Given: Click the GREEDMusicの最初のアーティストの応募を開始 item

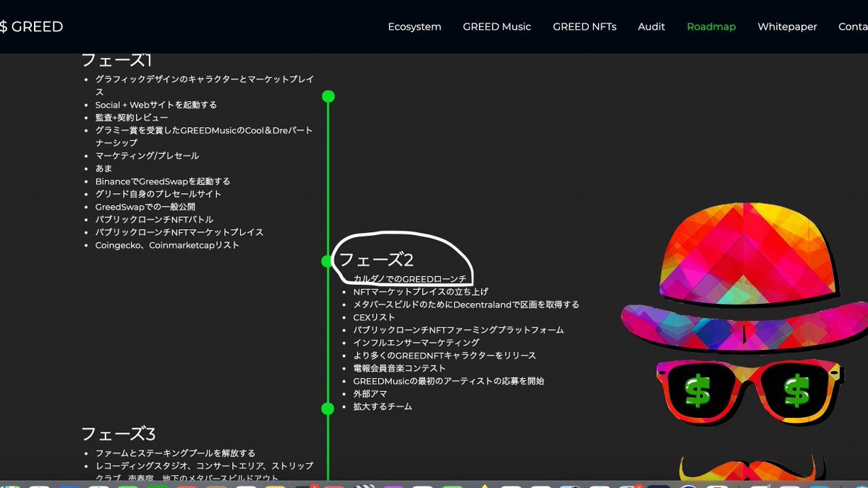Looking at the screenshot, I should 448,381.
